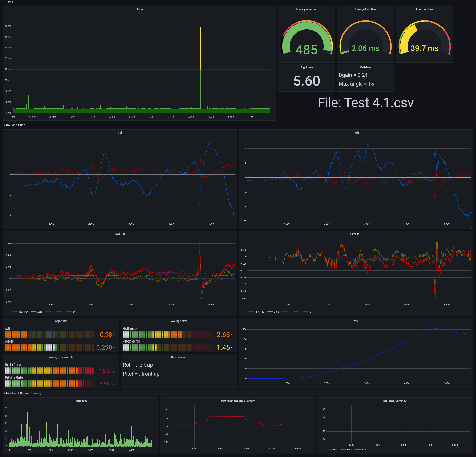Click the Flight time panel title

[x=306, y=67]
